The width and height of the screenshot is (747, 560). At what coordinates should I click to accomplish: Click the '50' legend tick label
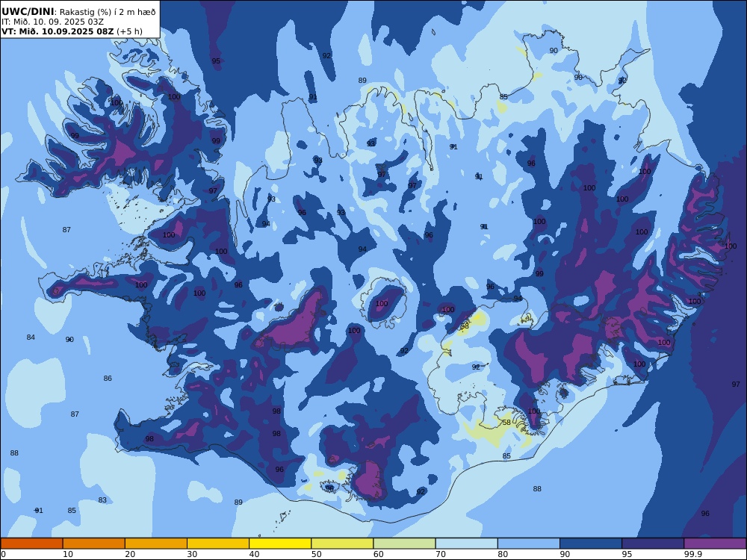tap(316, 554)
